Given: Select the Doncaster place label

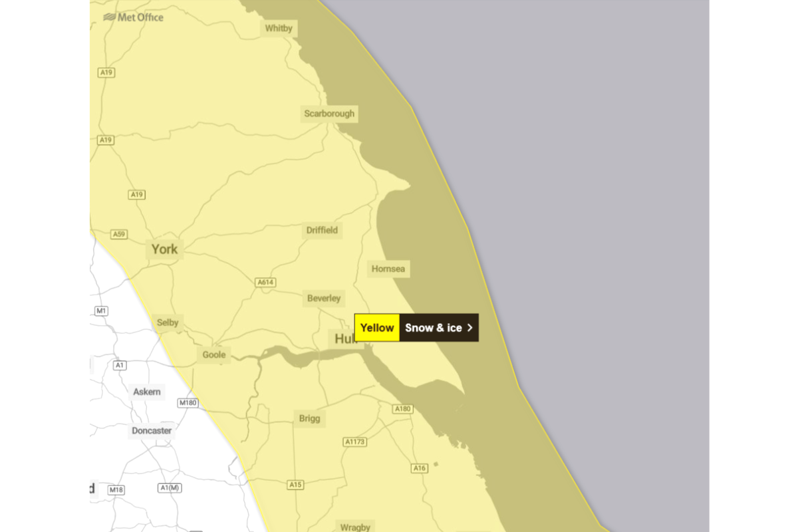Looking at the screenshot, I should (x=152, y=431).
